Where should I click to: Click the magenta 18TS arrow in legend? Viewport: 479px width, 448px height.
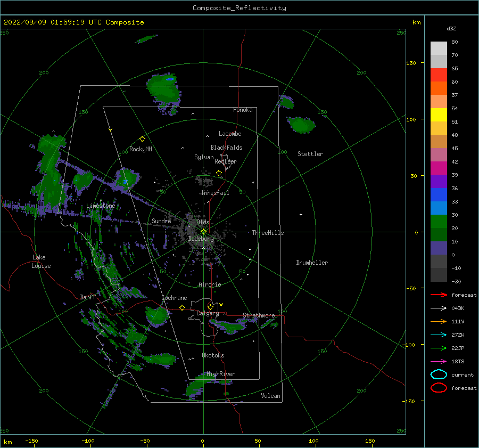[439, 362]
